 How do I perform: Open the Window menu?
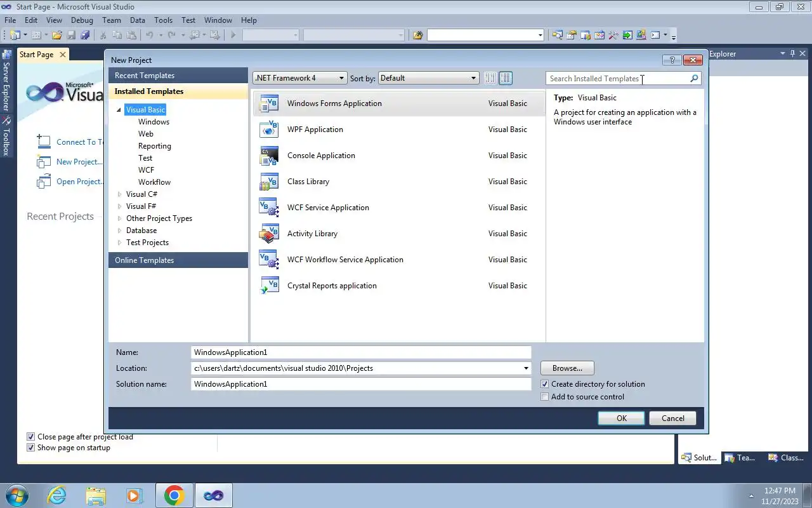pos(218,20)
